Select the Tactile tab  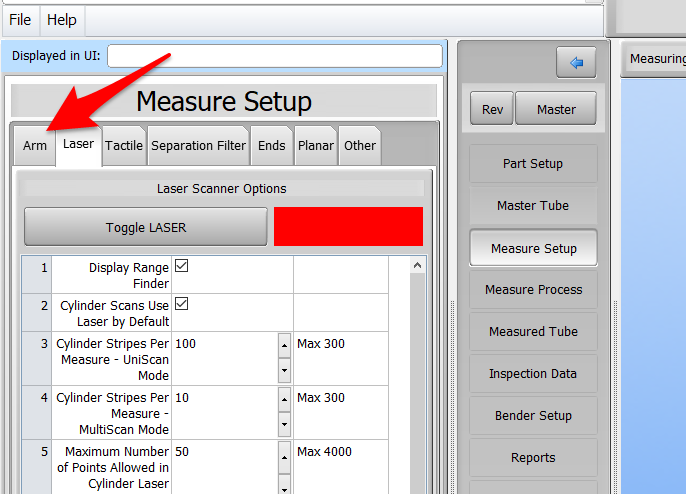(124, 146)
